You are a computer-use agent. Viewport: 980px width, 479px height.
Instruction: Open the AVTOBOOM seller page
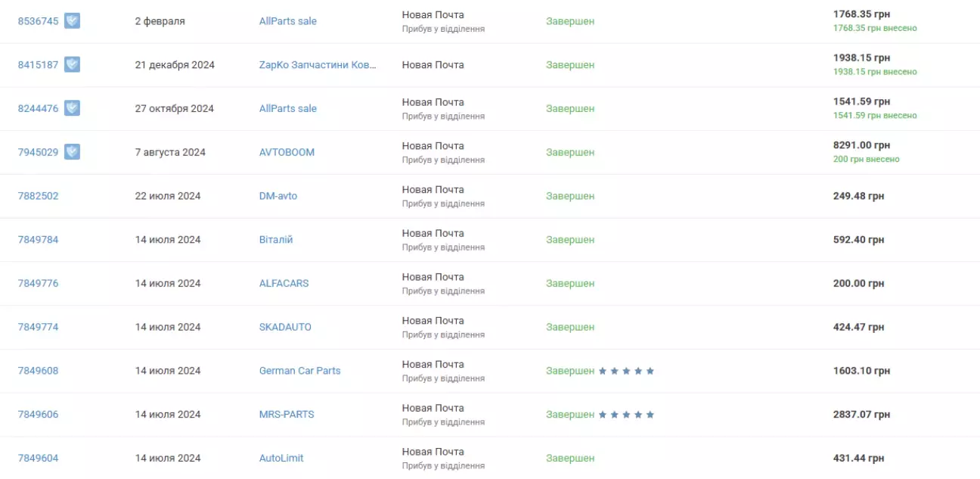click(287, 152)
